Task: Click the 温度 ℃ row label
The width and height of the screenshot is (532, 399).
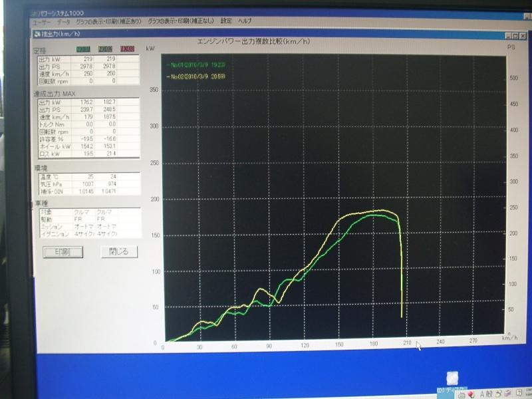Action: click(49, 177)
